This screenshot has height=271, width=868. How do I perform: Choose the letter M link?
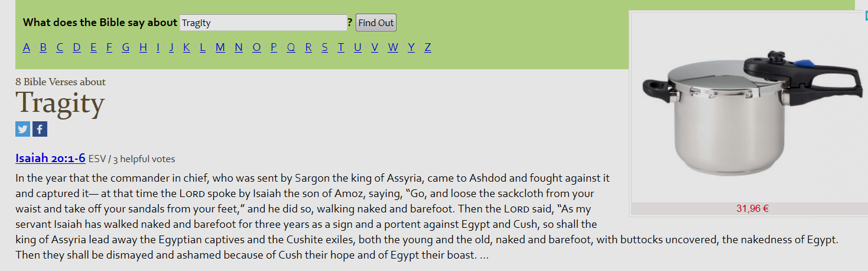(x=220, y=47)
